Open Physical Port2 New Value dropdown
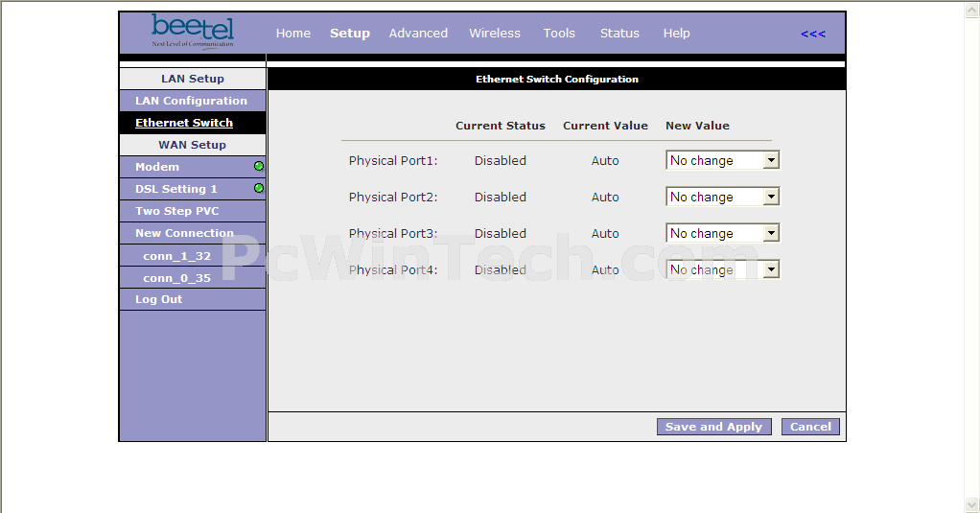Viewport: 980px width, 513px height. (722, 197)
